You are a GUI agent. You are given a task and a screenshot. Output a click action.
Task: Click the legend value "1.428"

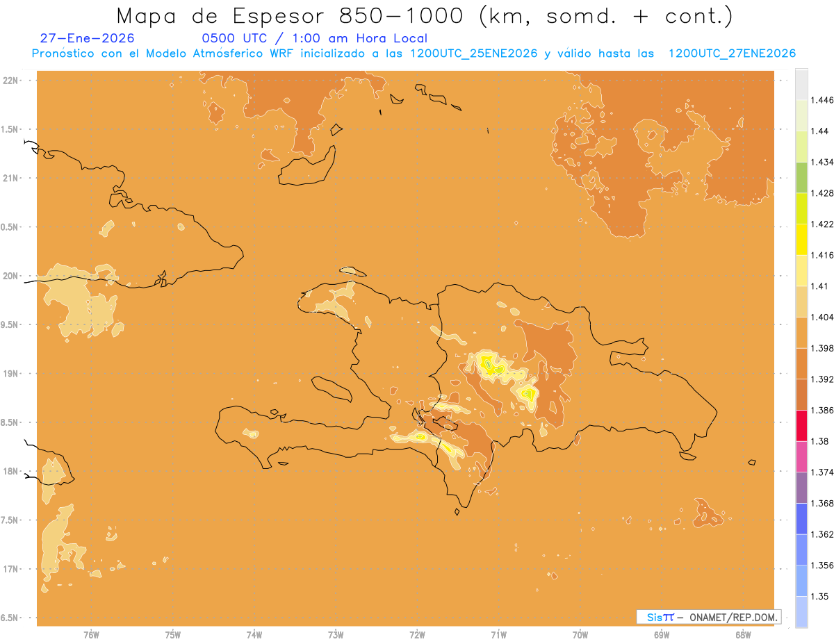[x=823, y=193]
